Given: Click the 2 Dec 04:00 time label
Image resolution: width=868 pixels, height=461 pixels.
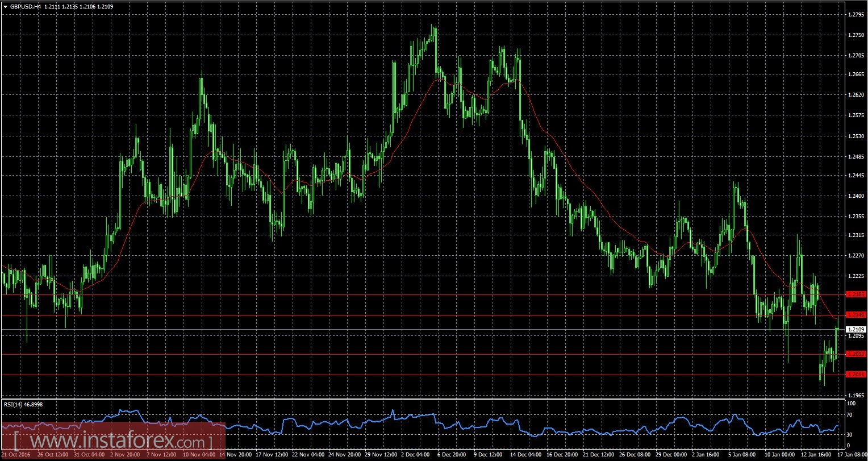Looking at the screenshot, I should point(416,455).
